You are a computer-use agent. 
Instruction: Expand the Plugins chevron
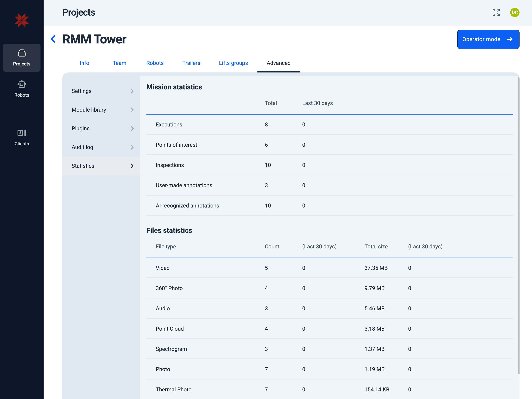pos(132,129)
